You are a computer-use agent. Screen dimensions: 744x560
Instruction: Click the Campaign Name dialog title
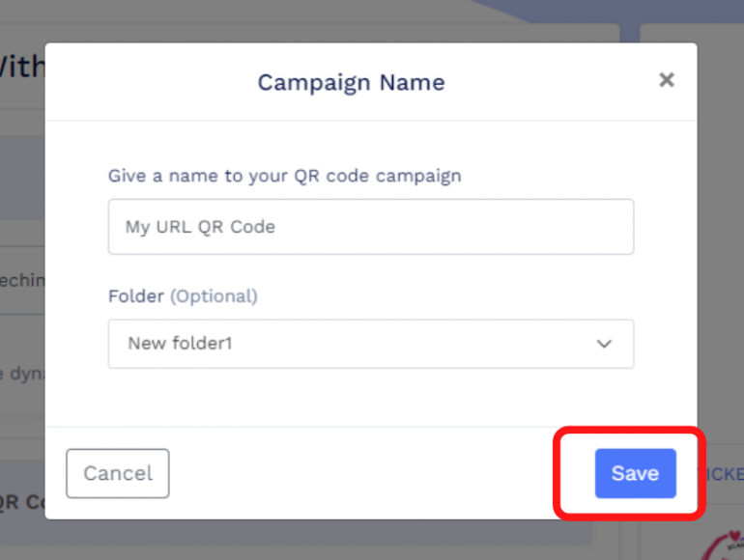351,82
